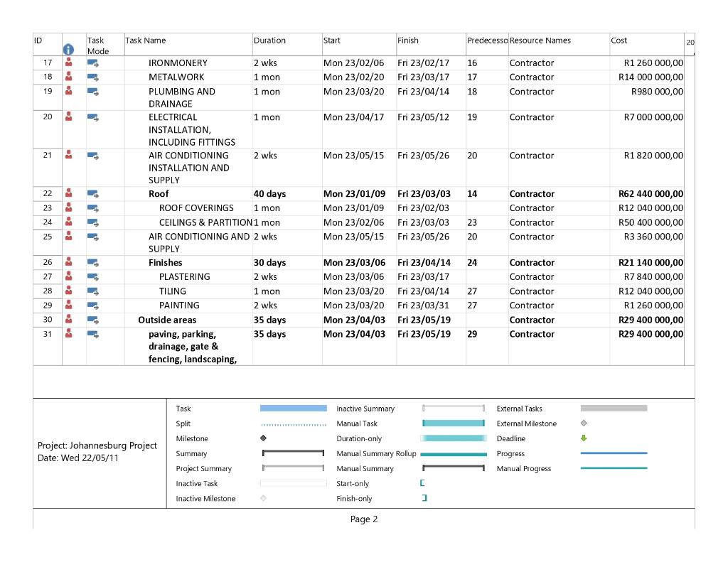Click the resource icon in row 23

pyautogui.click(x=69, y=207)
